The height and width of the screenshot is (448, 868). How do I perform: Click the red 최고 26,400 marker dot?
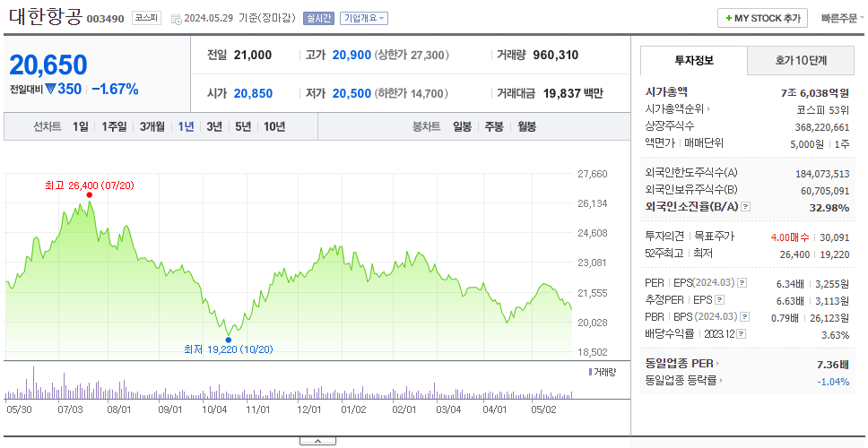89,195
